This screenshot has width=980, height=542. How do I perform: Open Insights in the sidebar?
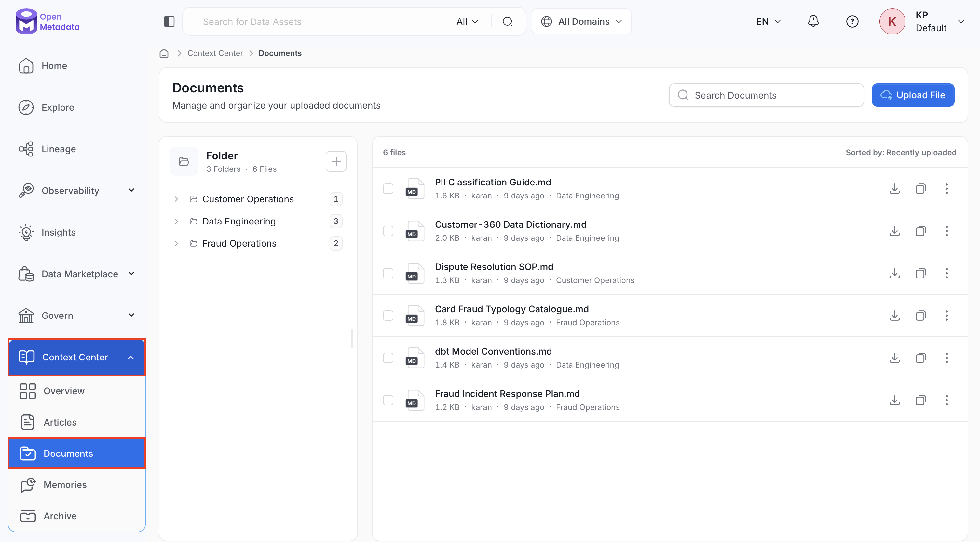coord(76,232)
